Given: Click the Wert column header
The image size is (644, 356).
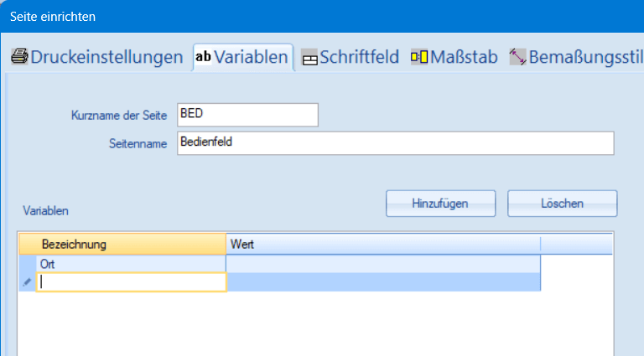Looking at the screenshot, I should tap(382, 244).
